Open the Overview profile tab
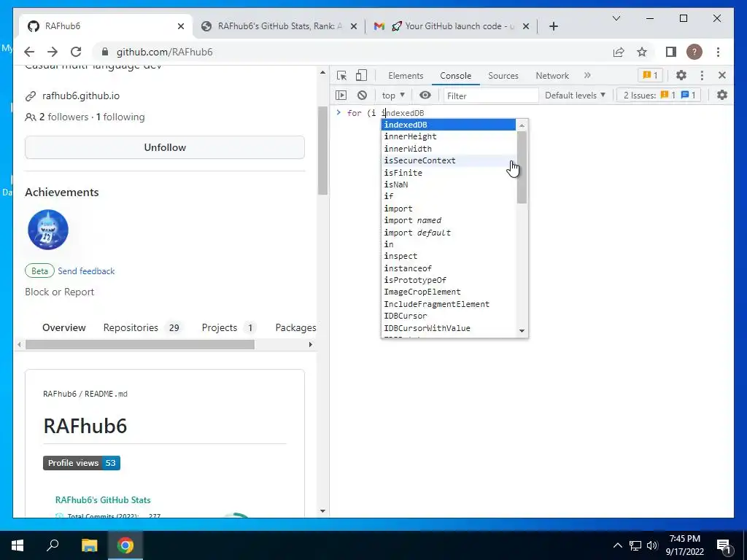The image size is (747, 560). [x=64, y=327]
